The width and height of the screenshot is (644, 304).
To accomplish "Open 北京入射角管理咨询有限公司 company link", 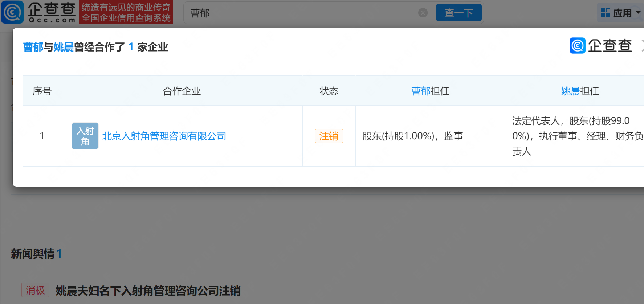I will pyautogui.click(x=164, y=136).
